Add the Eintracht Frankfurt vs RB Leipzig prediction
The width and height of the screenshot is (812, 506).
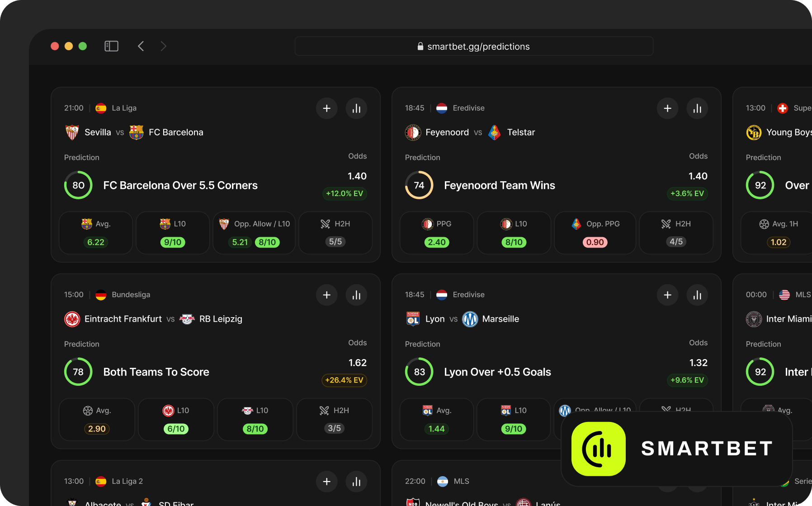tap(327, 295)
